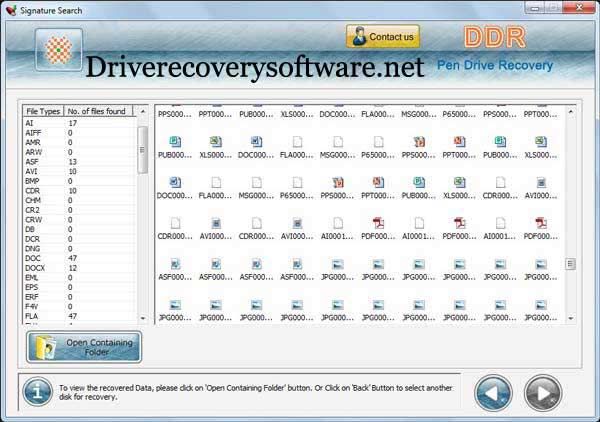This screenshot has height=422, width=600.
Task: Click the Signature Search title bar icon
Action: tap(11, 10)
